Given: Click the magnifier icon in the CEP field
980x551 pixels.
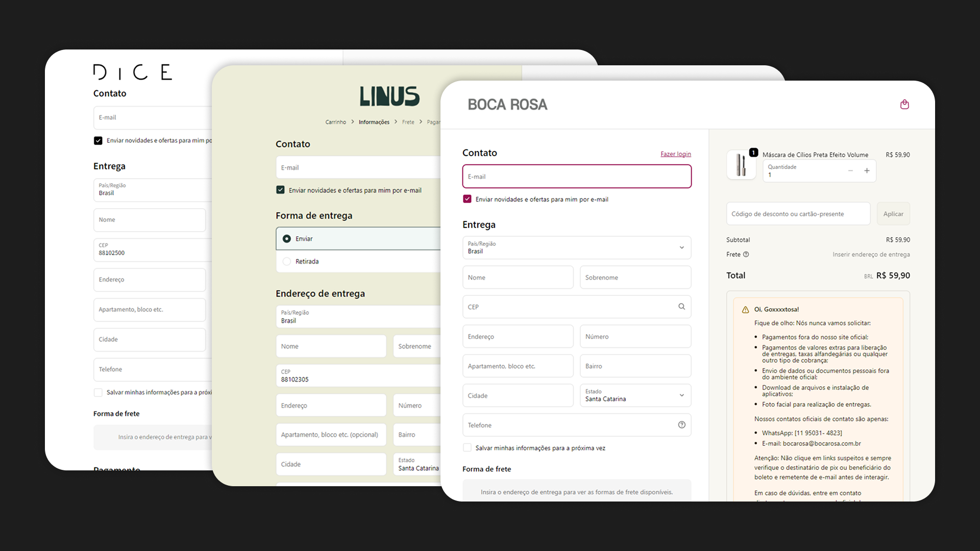Looking at the screenshot, I should (681, 307).
